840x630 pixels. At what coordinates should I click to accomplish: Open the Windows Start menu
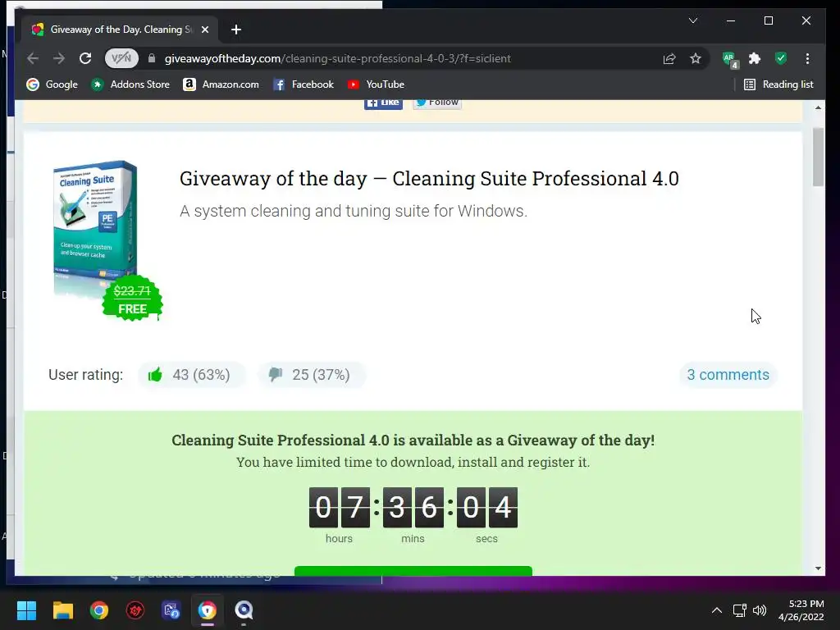click(x=26, y=610)
